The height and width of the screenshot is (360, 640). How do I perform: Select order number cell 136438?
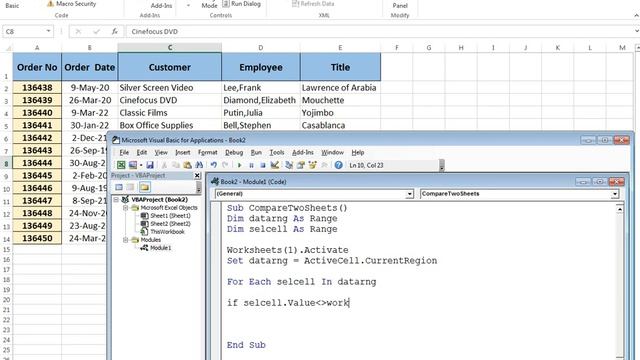click(37, 87)
